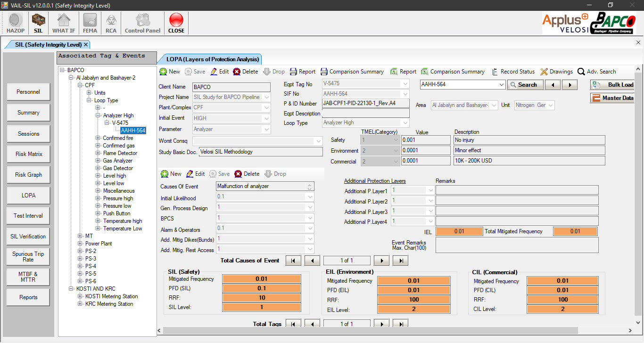Open the Risk Graph section
The image size is (644, 343).
(28, 175)
